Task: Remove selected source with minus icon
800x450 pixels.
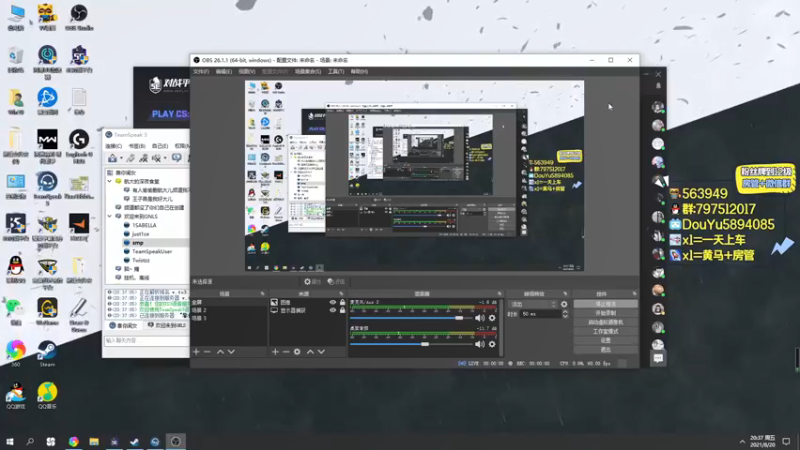Action: (x=286, y=352)
